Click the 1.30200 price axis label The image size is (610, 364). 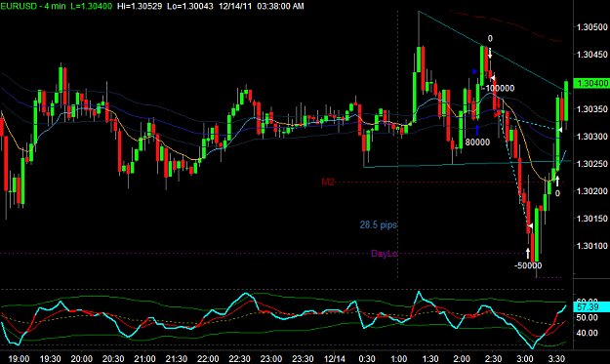point(591,191)
